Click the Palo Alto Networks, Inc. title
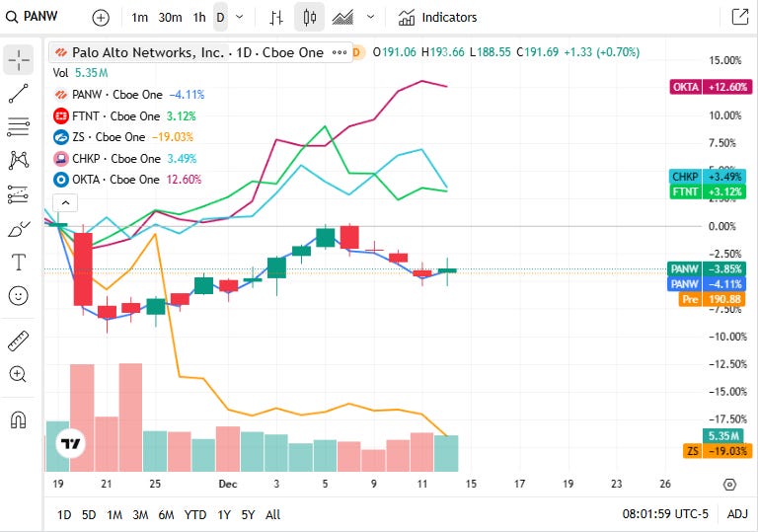 148,52
